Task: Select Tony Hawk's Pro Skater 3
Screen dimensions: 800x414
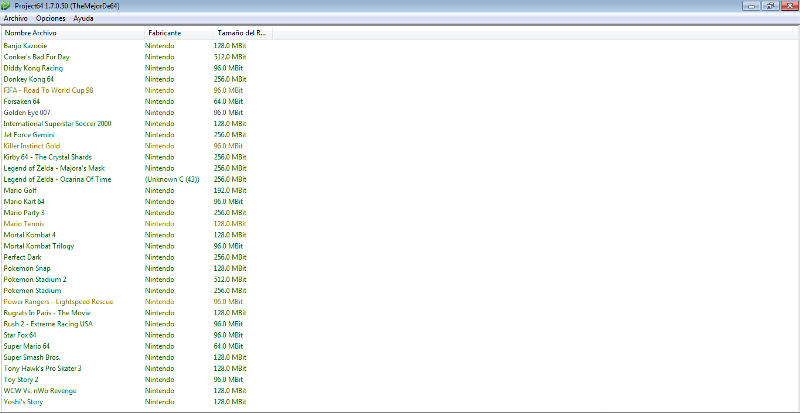Action: (x=42, y=369)
